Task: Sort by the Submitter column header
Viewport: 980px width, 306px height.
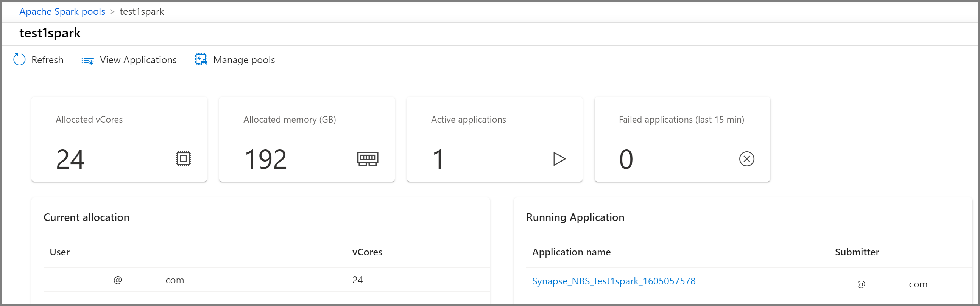Action: coord(857,252)
